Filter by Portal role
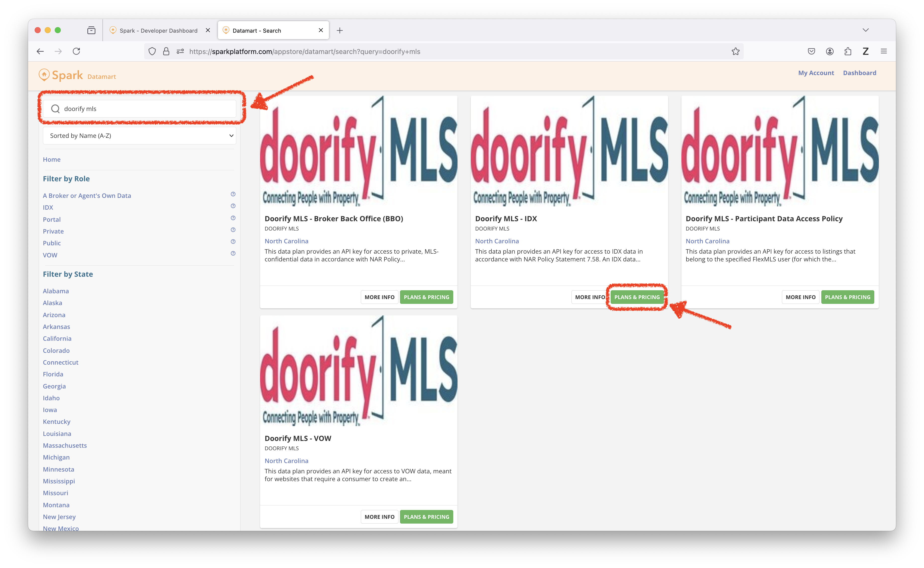This screenshot has width=924, height=568. tap(51, 219)
